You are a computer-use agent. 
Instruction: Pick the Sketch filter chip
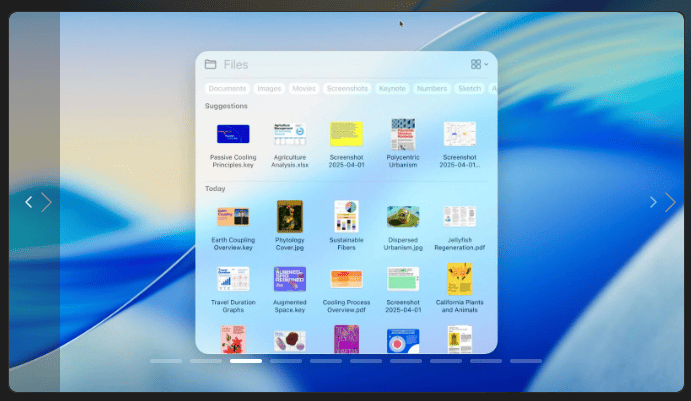click(469, 89)
